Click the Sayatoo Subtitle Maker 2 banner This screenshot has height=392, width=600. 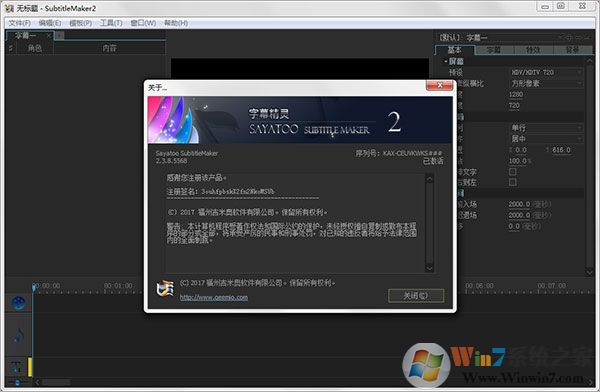300,120
